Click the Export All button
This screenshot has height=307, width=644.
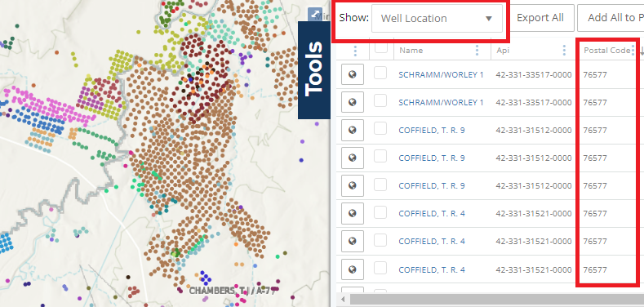click(540, 18)
